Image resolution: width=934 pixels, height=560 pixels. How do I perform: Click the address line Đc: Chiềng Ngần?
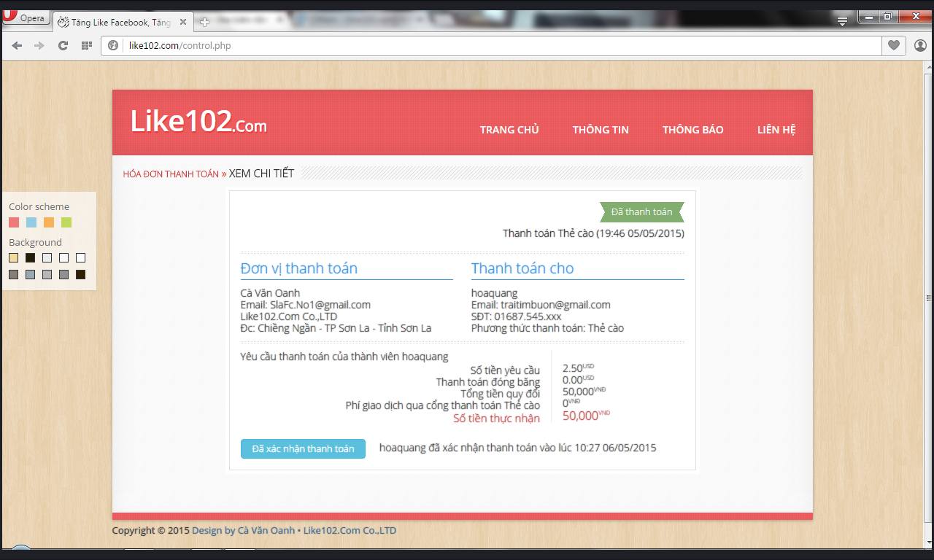336,328
